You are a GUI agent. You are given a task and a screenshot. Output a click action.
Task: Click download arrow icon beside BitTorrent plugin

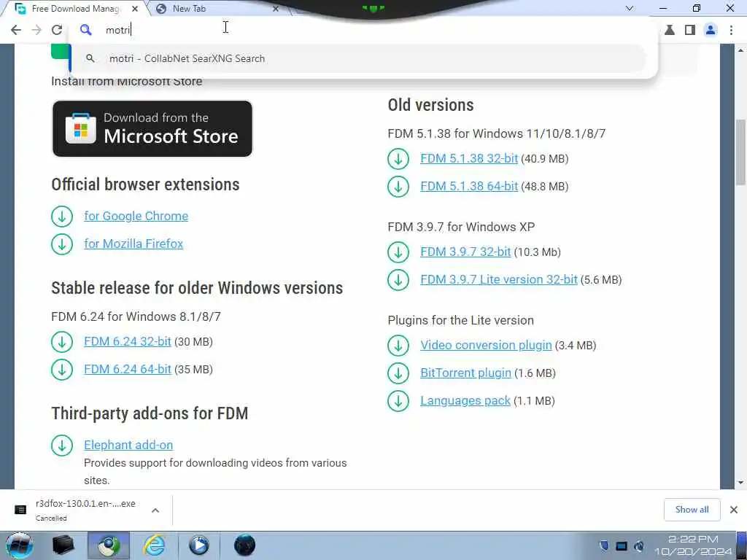click(398, 373)
